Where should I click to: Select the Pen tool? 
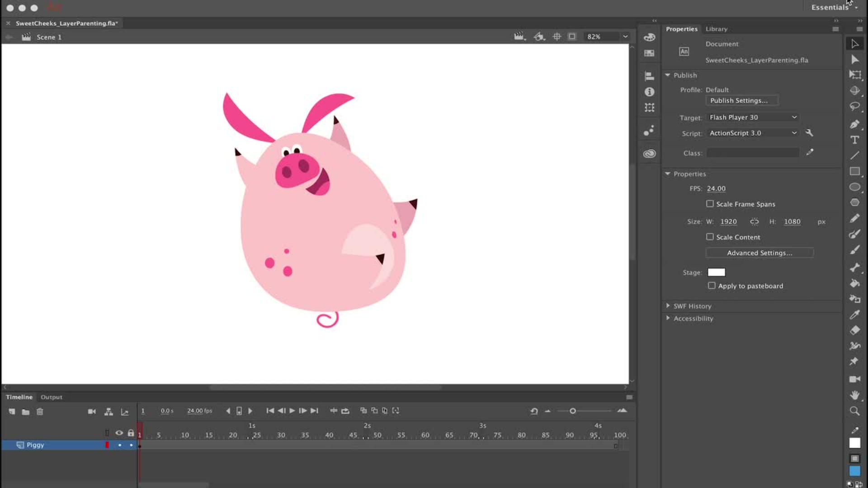pyautogui.click(x=855, y=125)
